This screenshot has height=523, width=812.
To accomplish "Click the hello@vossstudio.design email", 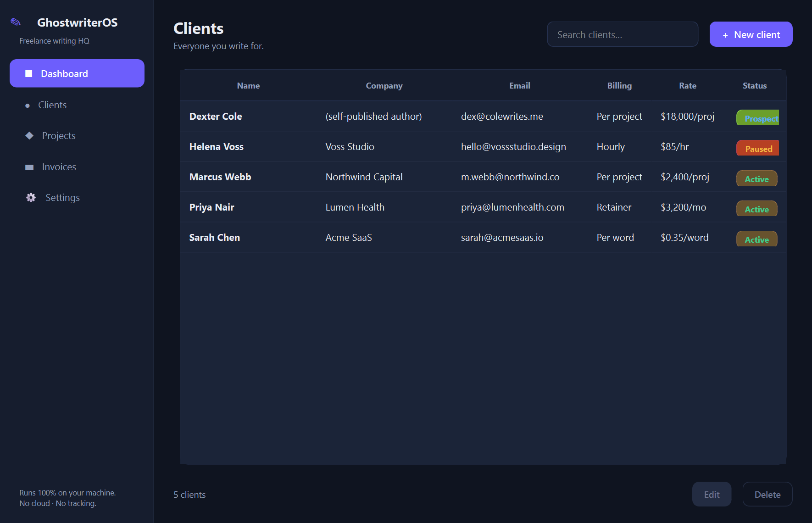I will pos(513,147).
